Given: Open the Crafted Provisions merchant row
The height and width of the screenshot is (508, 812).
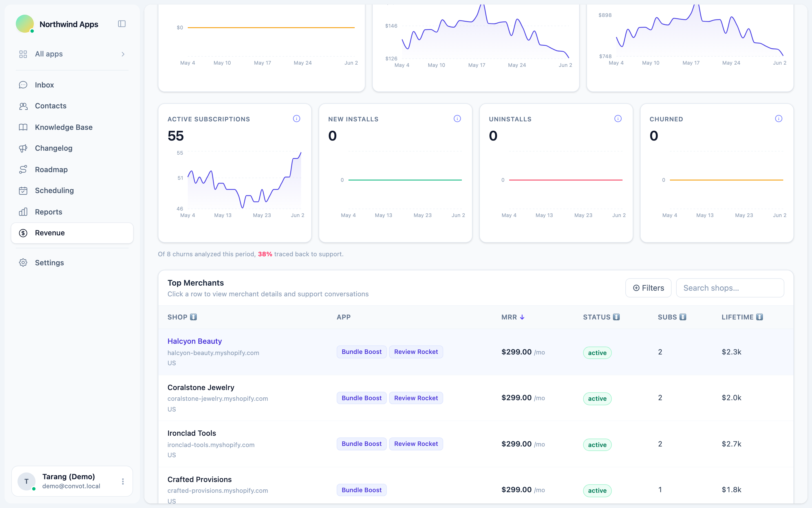Looking at the screenshot, I should coord(476,486).
